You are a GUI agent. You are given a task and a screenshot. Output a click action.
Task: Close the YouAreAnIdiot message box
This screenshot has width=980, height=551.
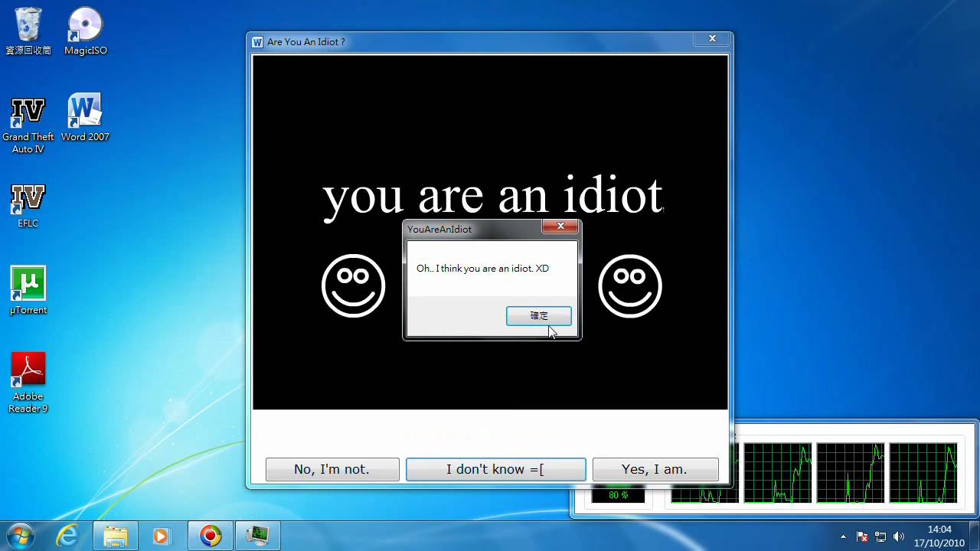(560, 226)
